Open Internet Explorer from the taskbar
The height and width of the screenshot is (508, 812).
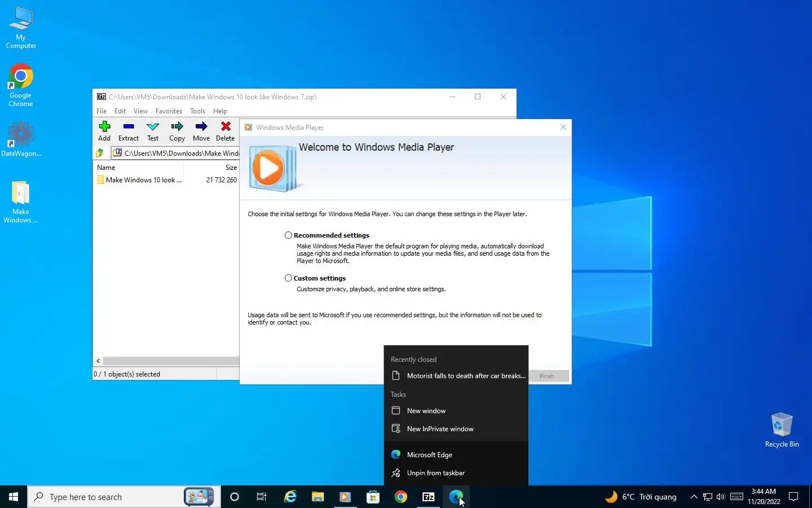[290, 497]
